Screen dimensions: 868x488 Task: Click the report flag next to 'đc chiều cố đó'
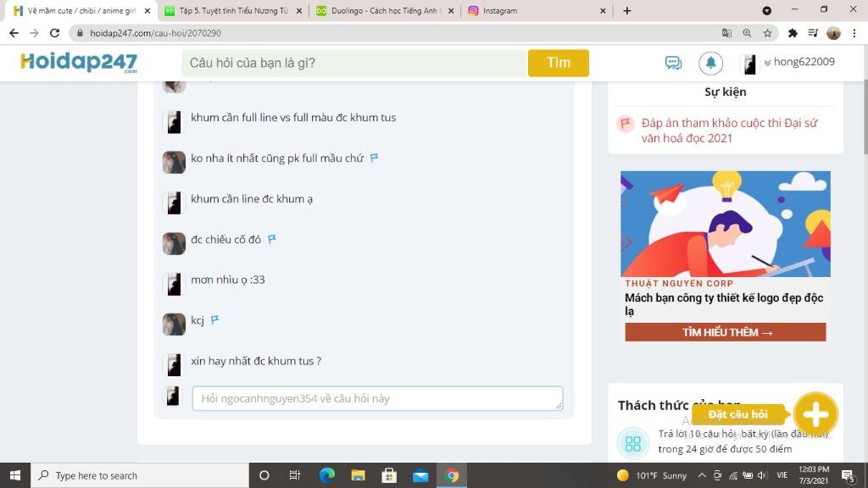[x=272, y=239]
